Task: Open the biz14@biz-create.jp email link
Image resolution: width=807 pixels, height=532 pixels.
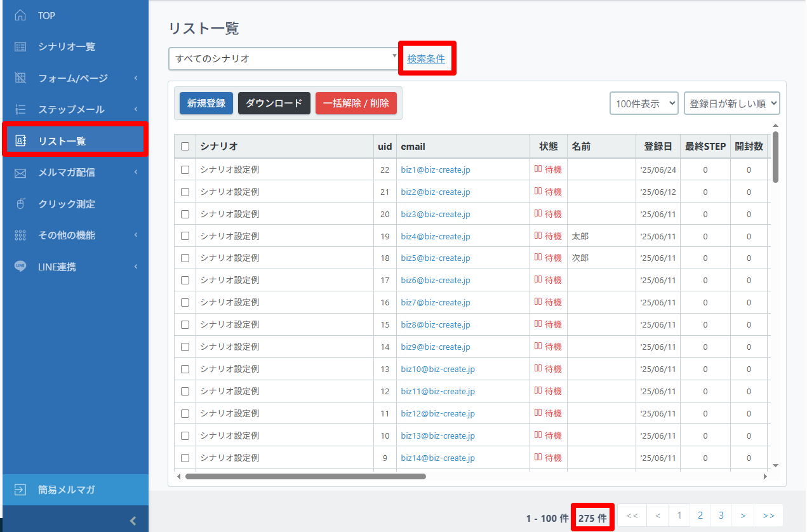Action: tap(438, 458)
